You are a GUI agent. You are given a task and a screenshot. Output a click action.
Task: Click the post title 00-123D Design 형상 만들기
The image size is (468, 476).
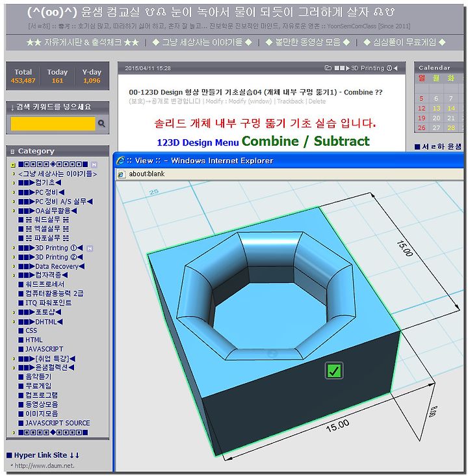[x=255, y=92]
